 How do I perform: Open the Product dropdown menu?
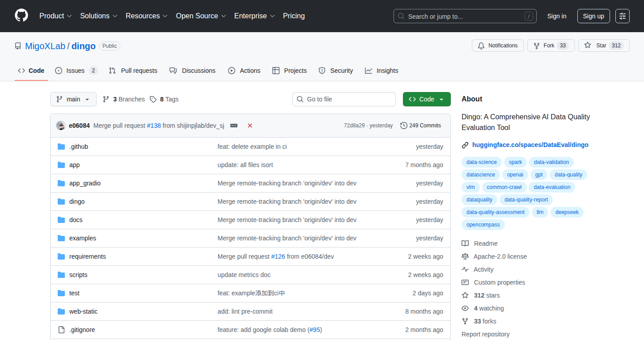pos(55,16)
